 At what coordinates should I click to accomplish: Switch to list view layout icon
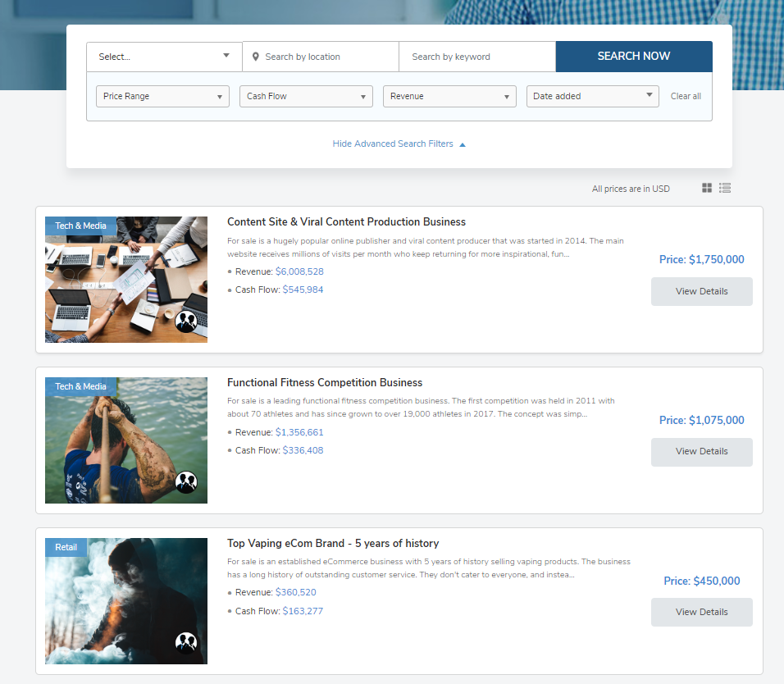(725, 188)
